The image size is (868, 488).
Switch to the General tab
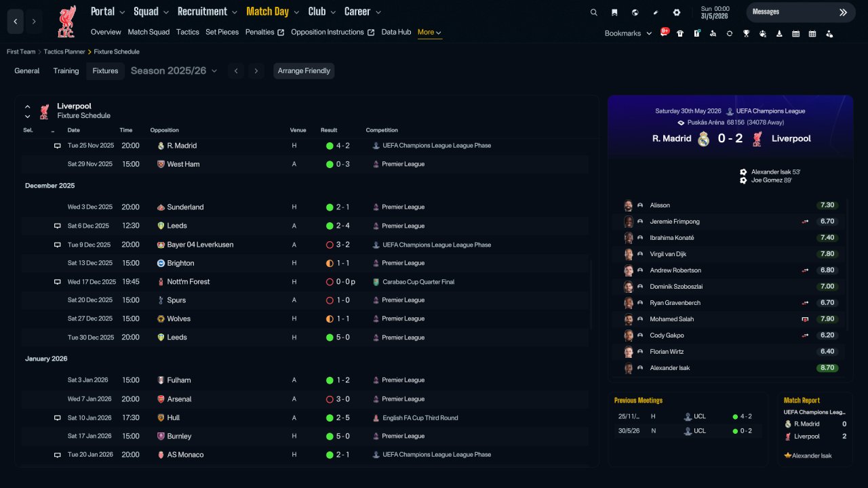pos(27,71)
